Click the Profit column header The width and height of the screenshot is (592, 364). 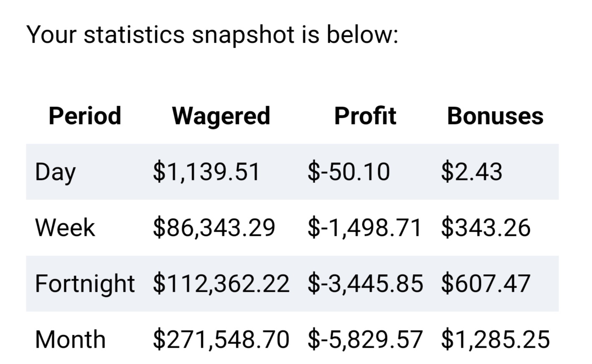coord(365,116)
